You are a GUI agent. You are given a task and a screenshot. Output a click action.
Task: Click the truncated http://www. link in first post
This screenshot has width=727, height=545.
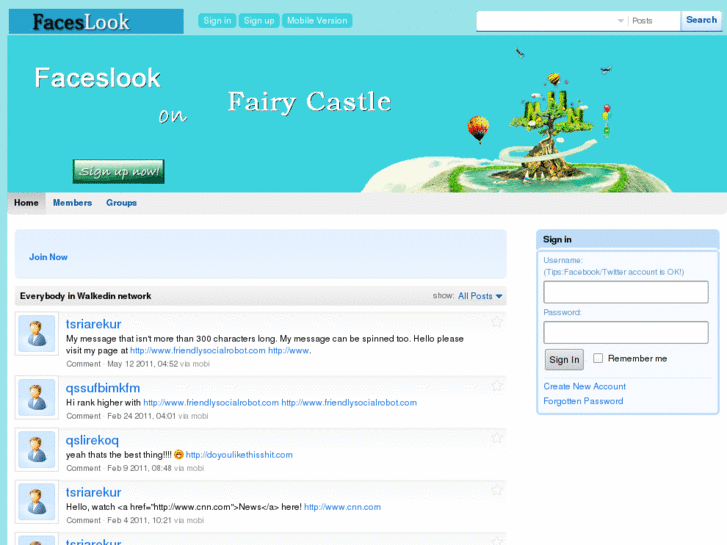click(290, 351)
